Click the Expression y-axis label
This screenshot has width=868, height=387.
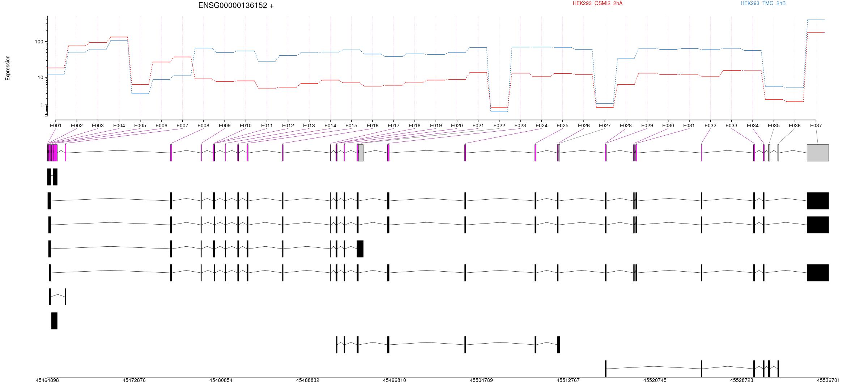point(8,68)
